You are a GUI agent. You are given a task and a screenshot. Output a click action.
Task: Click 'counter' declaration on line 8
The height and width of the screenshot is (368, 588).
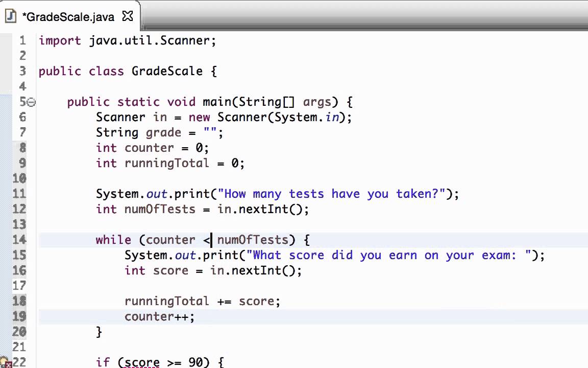click(149, 148)
